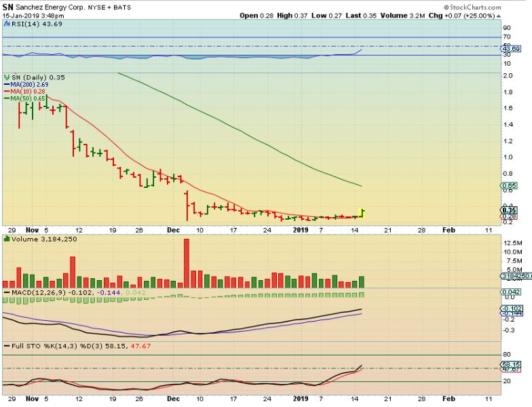The image size is (532, 407).
Task: Click the price bar icon before SN (Daily)
Action: coord(7,77)
